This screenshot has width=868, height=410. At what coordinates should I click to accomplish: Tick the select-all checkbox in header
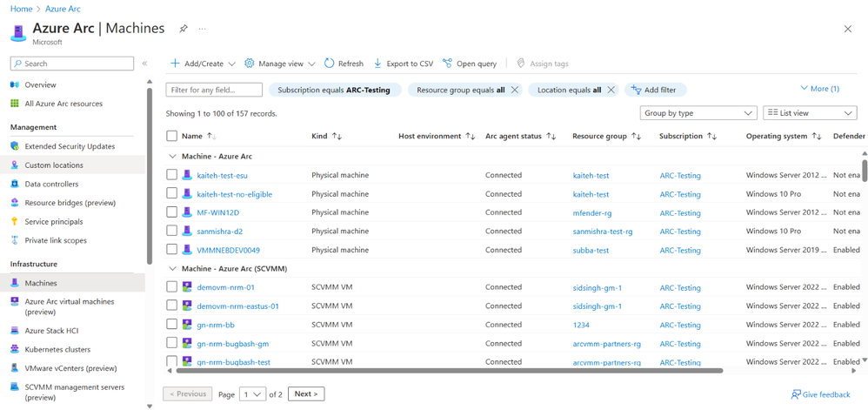click(172, 136)
